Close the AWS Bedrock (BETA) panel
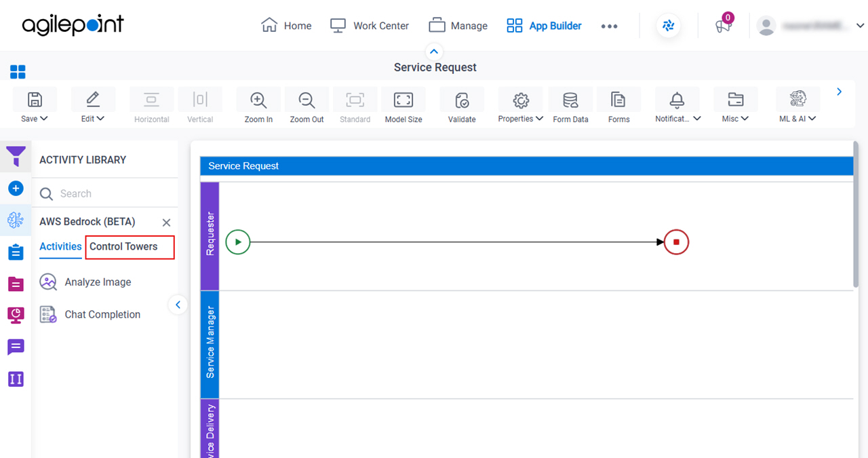The height and width of the screenshot is (458, 868). (166, 223)
